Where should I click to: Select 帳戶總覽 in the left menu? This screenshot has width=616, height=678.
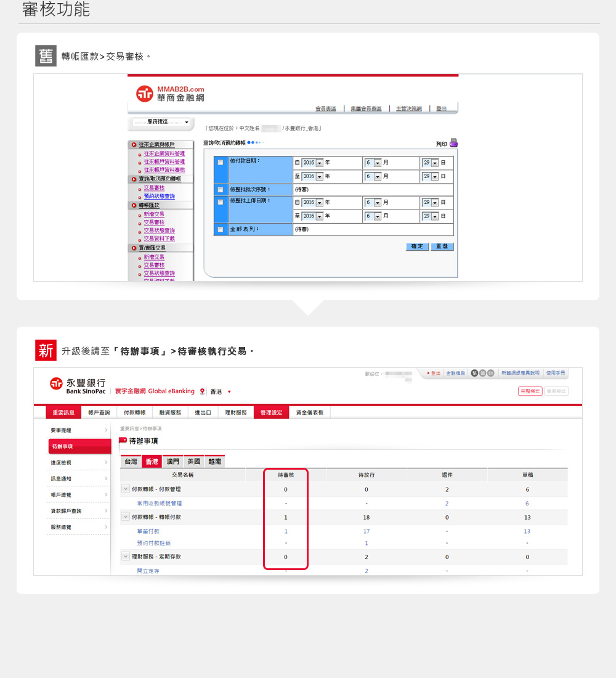(x=78, y=495)
